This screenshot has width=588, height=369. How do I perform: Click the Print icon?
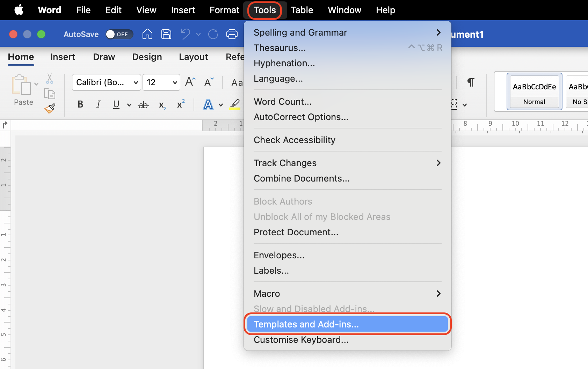point(232,34)
